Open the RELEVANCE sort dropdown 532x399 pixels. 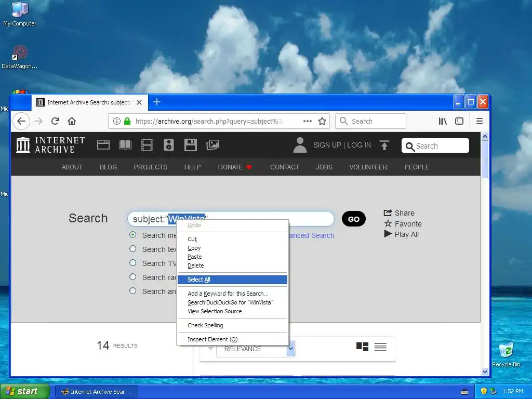[256, 349]
